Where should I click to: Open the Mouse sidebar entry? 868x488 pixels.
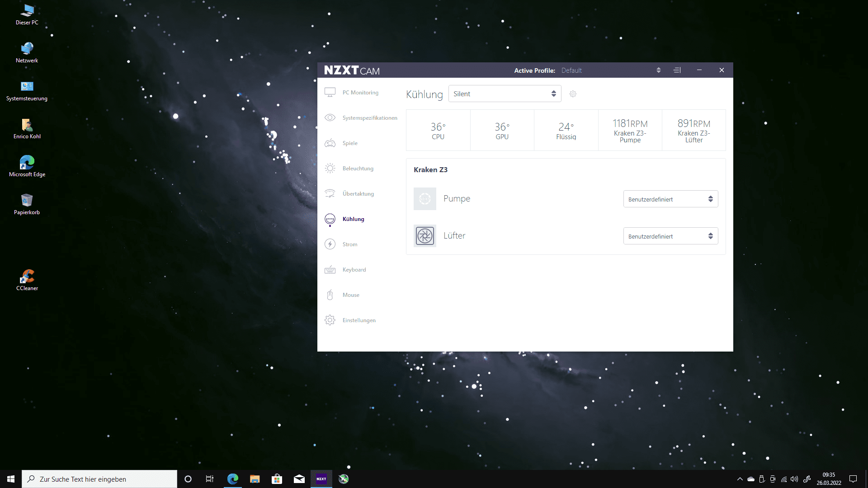[351, 295]
